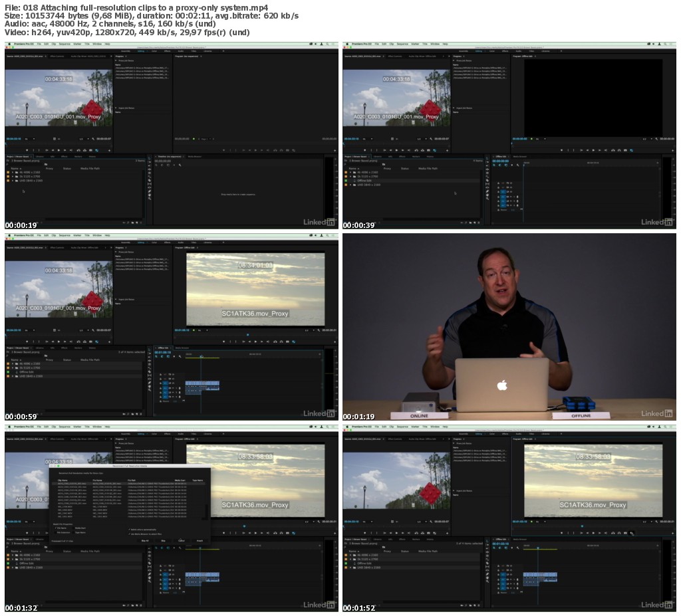
Task: Play the Source monitor in the 00:00:19 frame
Action: point(59,150)
